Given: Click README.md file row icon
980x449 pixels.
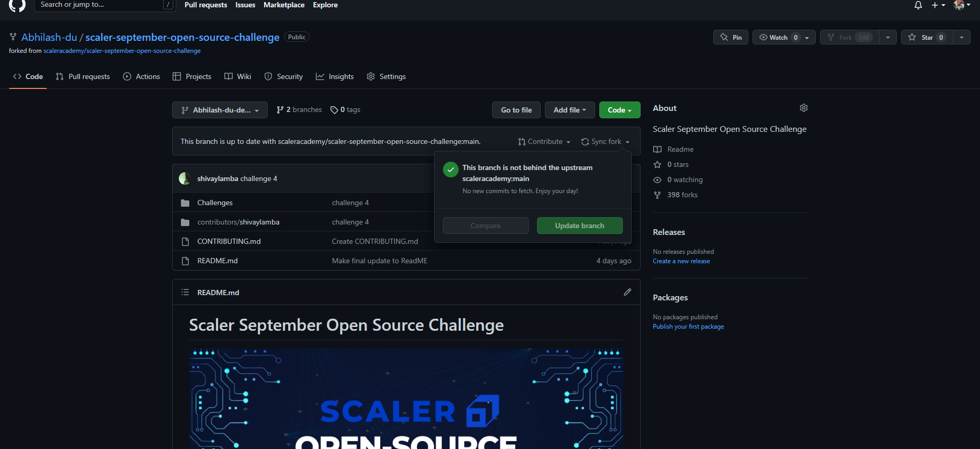Looking at the screenshot, I should click(185, 261).
